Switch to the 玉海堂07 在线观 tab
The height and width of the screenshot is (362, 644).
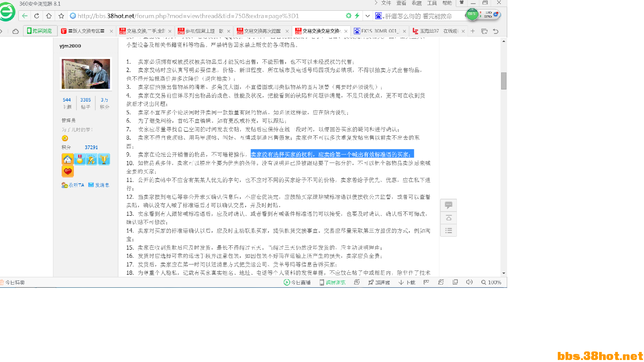coord(438,31)
